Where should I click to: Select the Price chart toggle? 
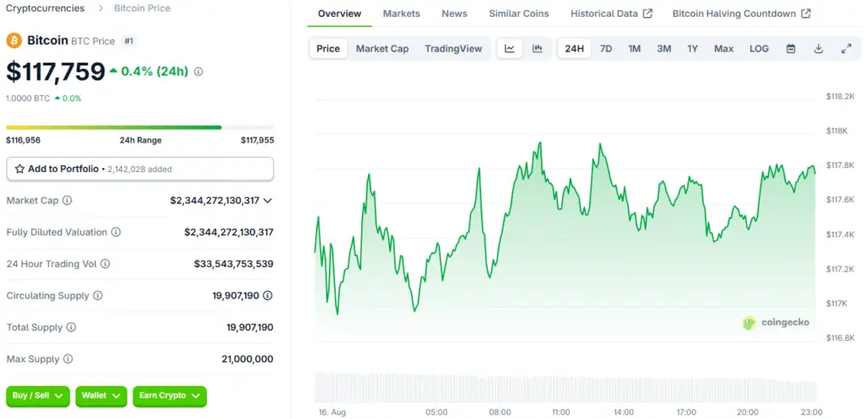328,49
